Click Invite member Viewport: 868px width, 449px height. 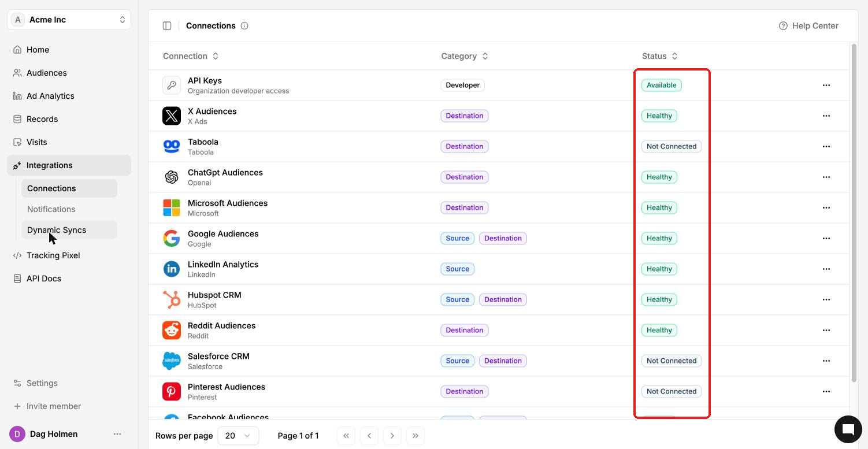[69, 406]
